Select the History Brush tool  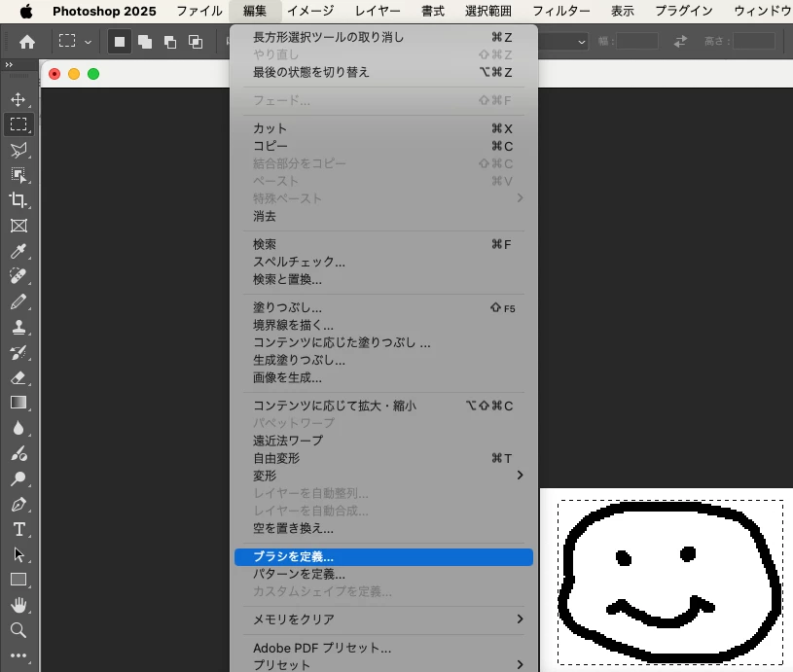[18, 352]
